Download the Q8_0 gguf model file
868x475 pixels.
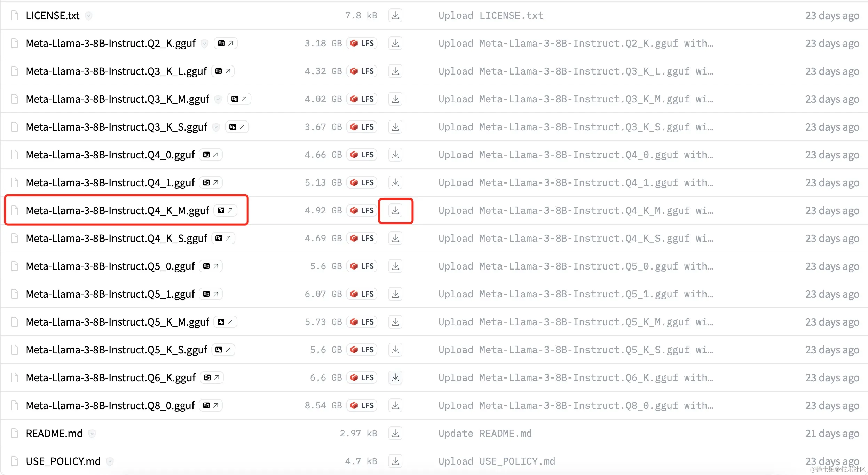(x=395, y=405)
